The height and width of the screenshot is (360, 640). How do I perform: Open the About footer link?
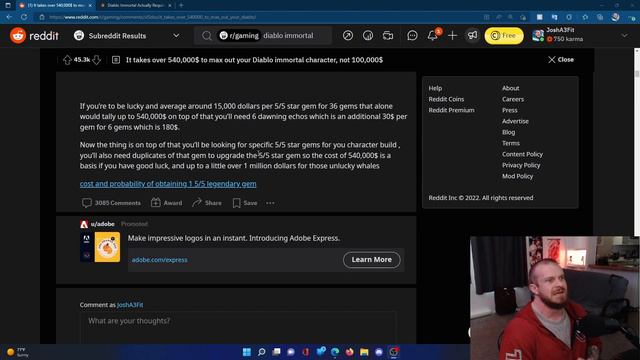[x=511, y=88]
